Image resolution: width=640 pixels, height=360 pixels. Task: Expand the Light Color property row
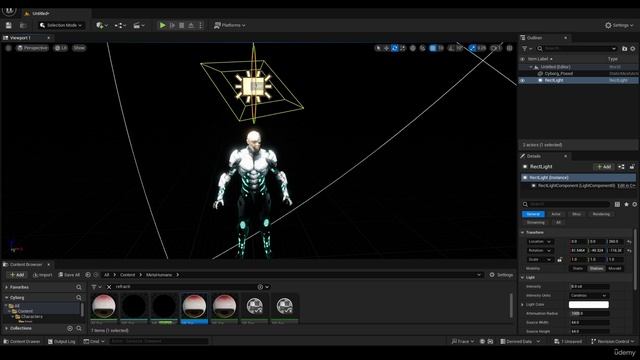click(x=523, y=304)
